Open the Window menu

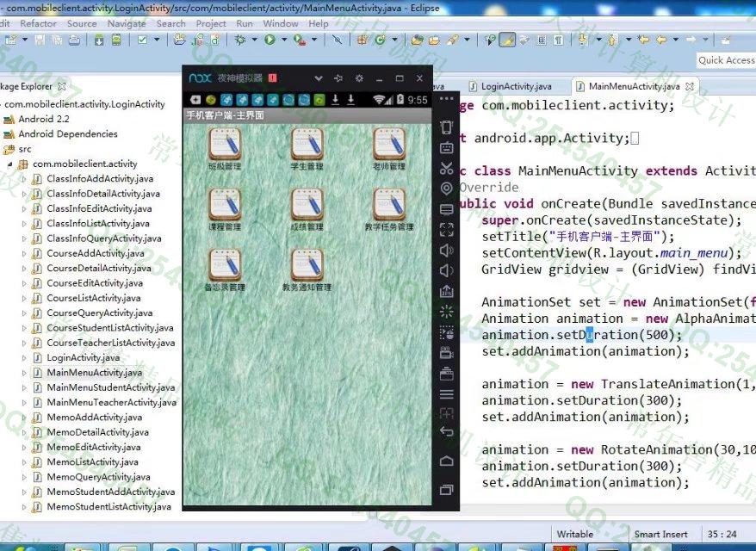pyautogui.click(x=280, y=23)
